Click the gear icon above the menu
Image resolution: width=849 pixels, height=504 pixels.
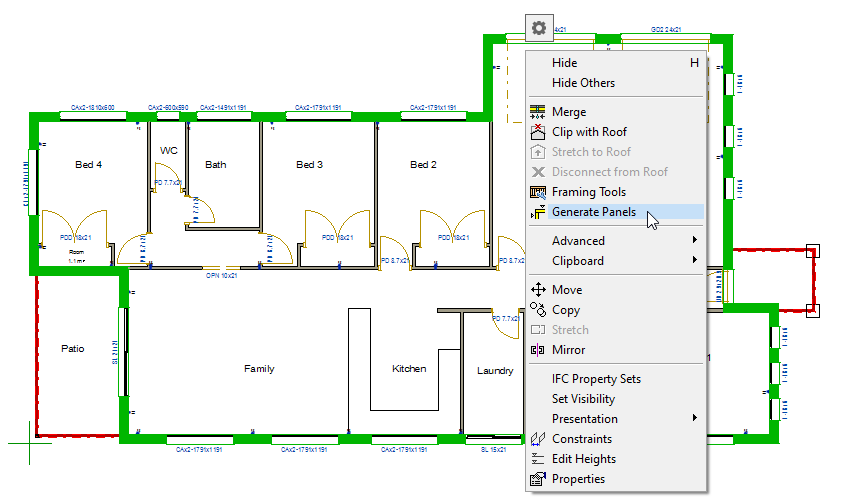click(539, 28)
